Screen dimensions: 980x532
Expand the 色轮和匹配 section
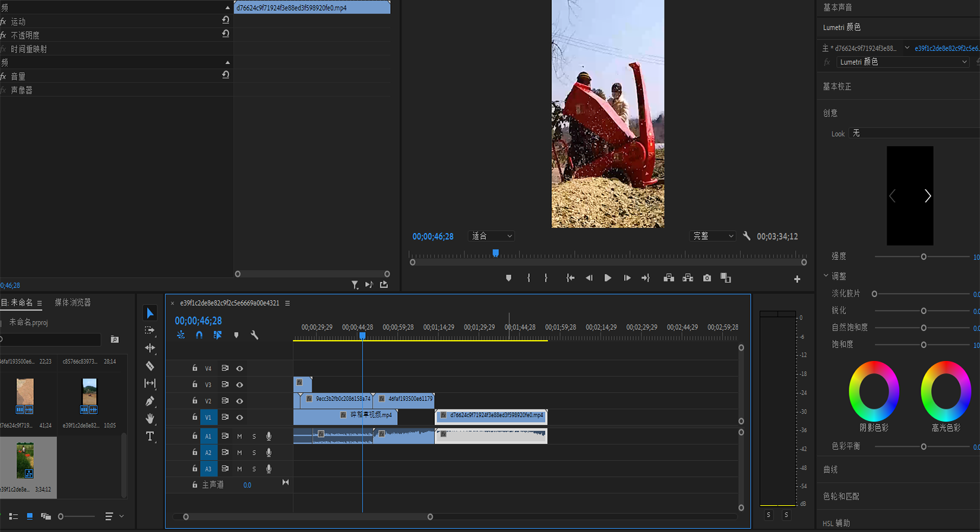[x=841, y=496]
